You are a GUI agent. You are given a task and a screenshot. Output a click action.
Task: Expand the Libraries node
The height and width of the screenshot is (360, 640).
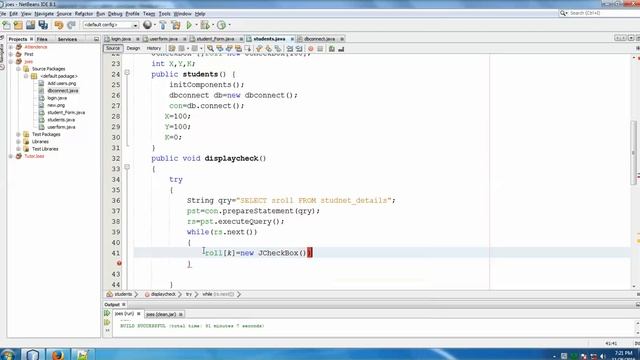pyautogui.click(x=18, y=142)
